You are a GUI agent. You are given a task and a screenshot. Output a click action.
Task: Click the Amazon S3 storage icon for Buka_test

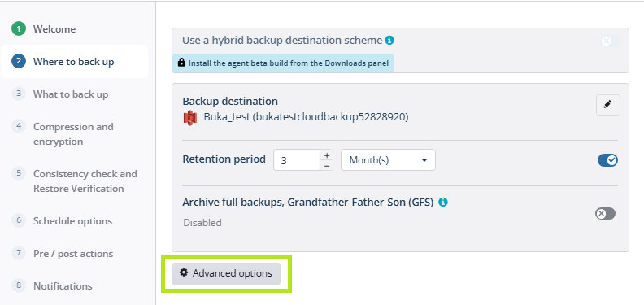189,118
